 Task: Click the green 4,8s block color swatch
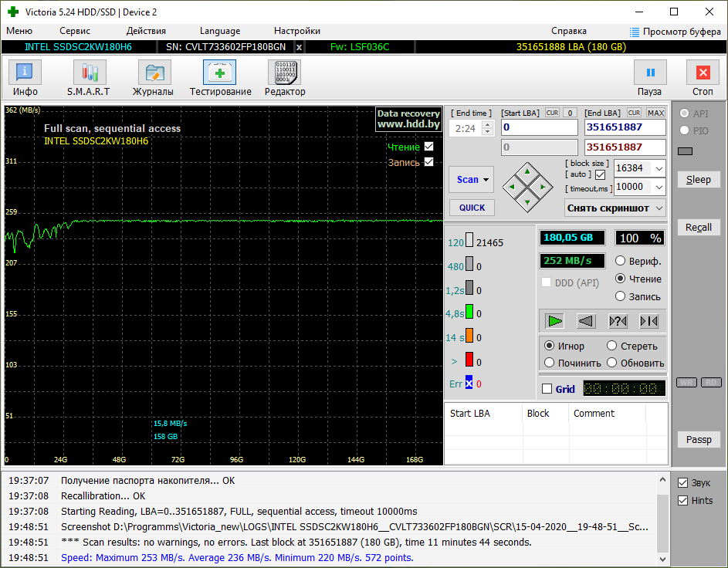[469, 311]
